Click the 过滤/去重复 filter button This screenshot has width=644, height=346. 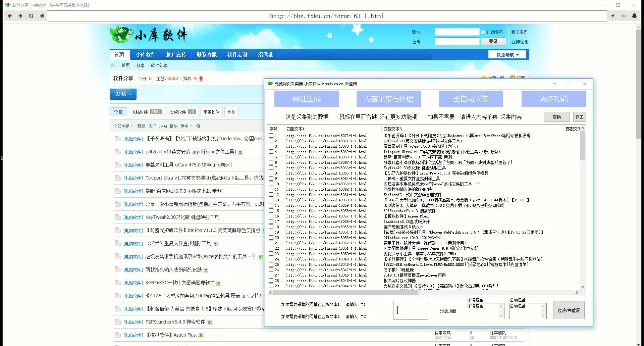point(569,310)
